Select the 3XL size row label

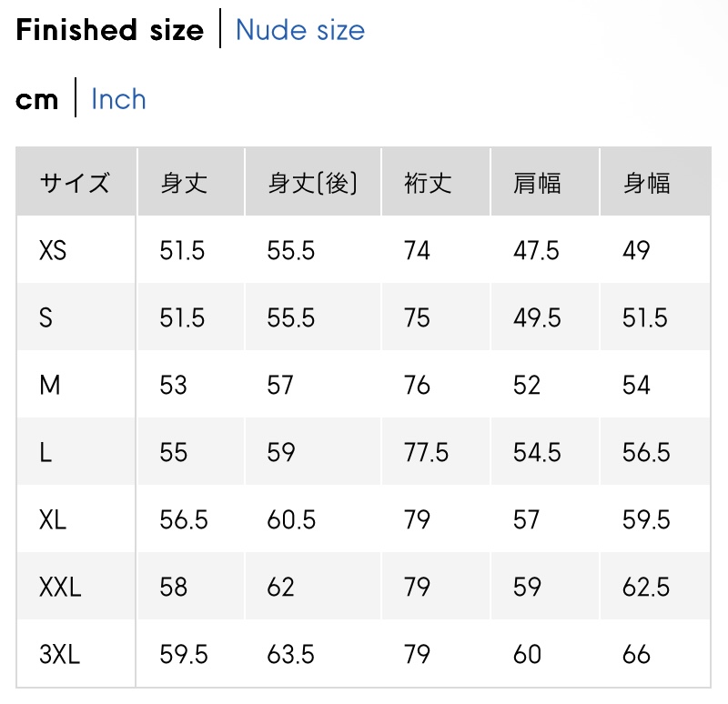[60, 654]
